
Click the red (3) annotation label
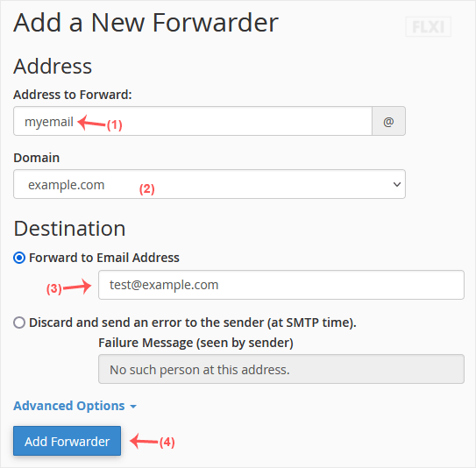click(x=54, y=288)
